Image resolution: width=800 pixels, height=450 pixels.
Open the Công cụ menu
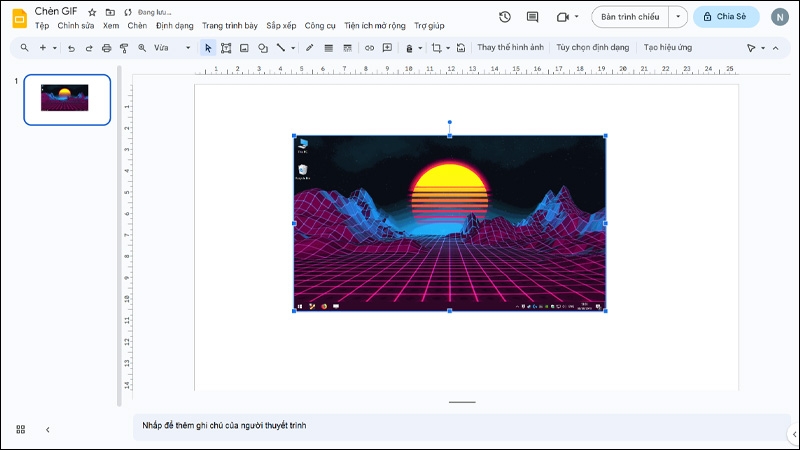320,26
